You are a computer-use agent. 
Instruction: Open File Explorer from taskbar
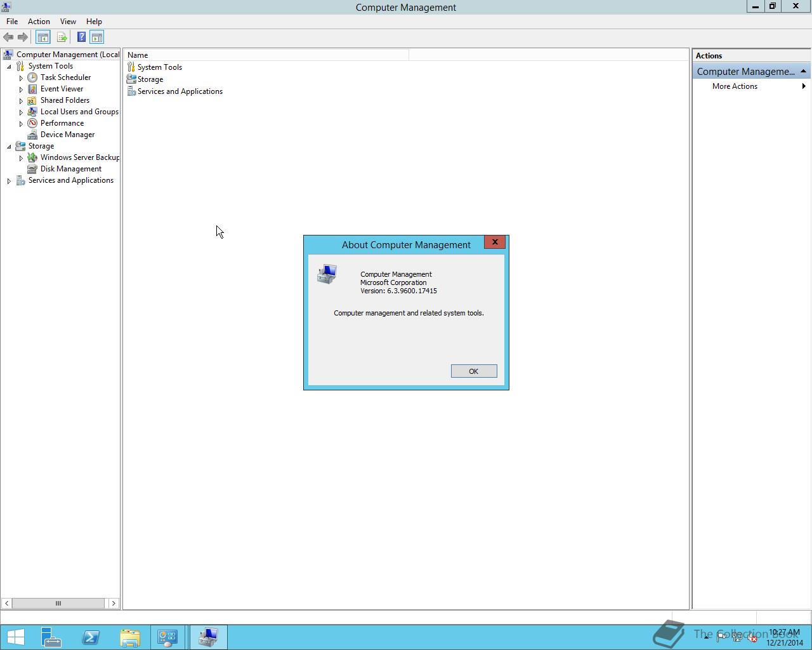130,637
